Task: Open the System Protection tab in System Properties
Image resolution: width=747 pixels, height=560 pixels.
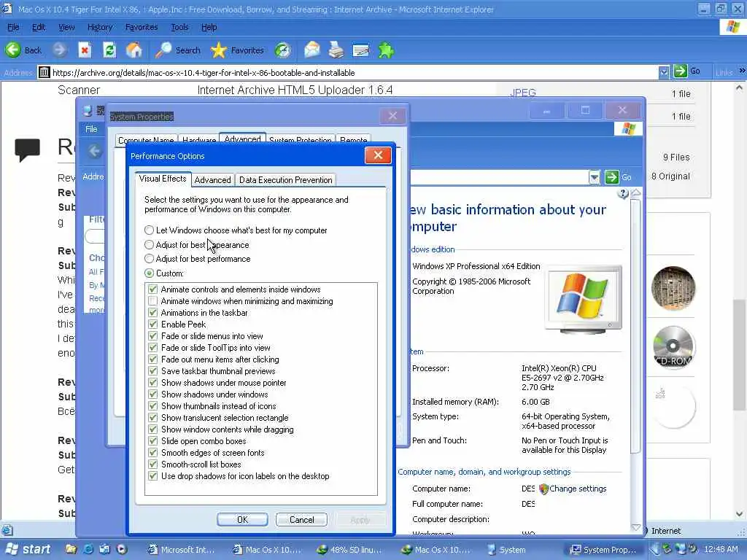Action: pos(300,140)
